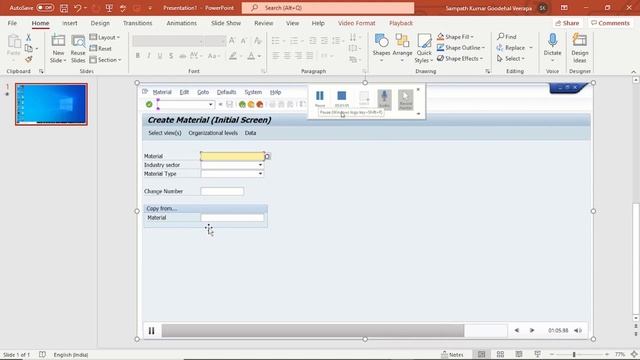Click the Find button
Viewport: 640px width, 360px height.
507,37
